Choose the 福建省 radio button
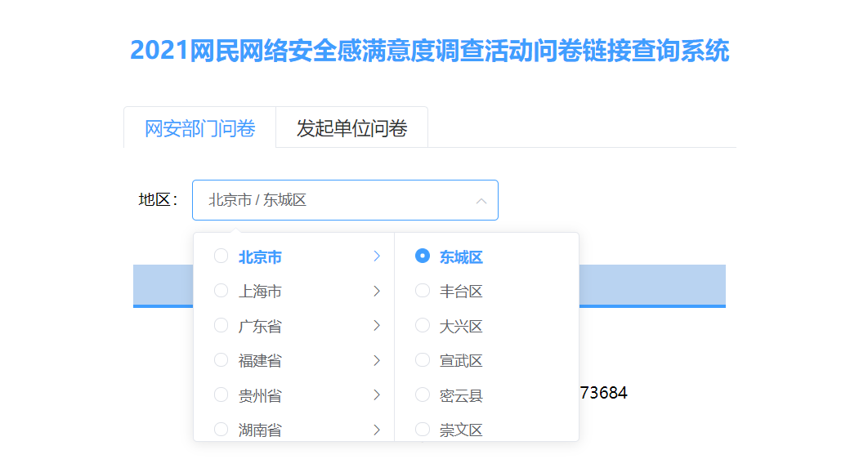Screen dimensions: 868x468 coord(221,360)
